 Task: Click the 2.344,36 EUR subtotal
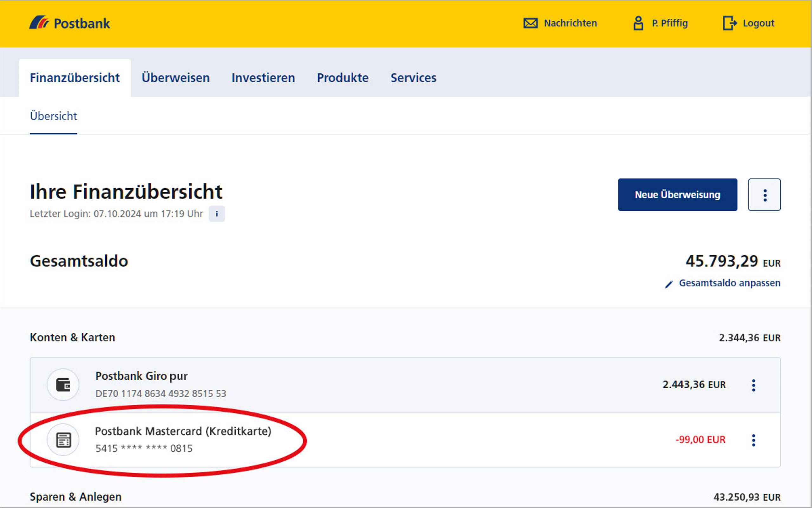pos(750,338)
